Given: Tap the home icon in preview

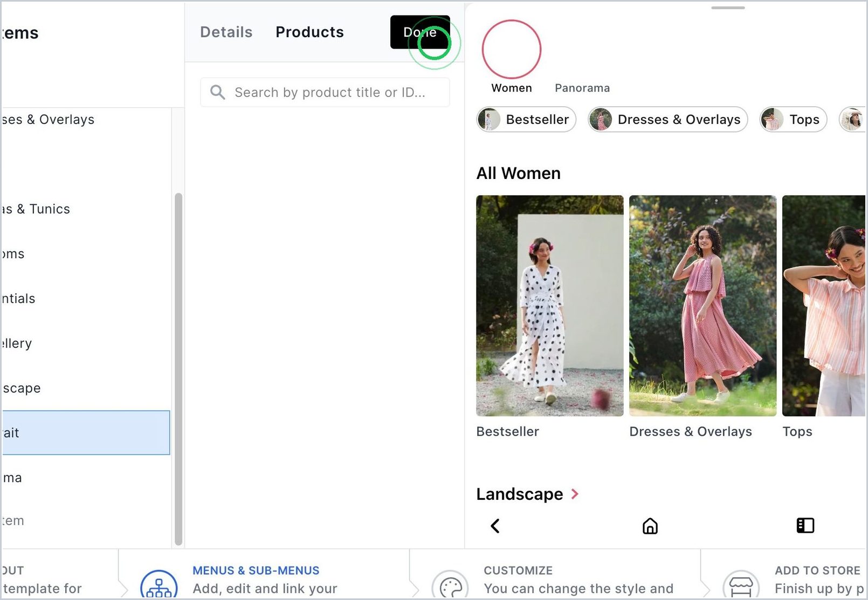Looking at the screenshot, I should (650, 526).
